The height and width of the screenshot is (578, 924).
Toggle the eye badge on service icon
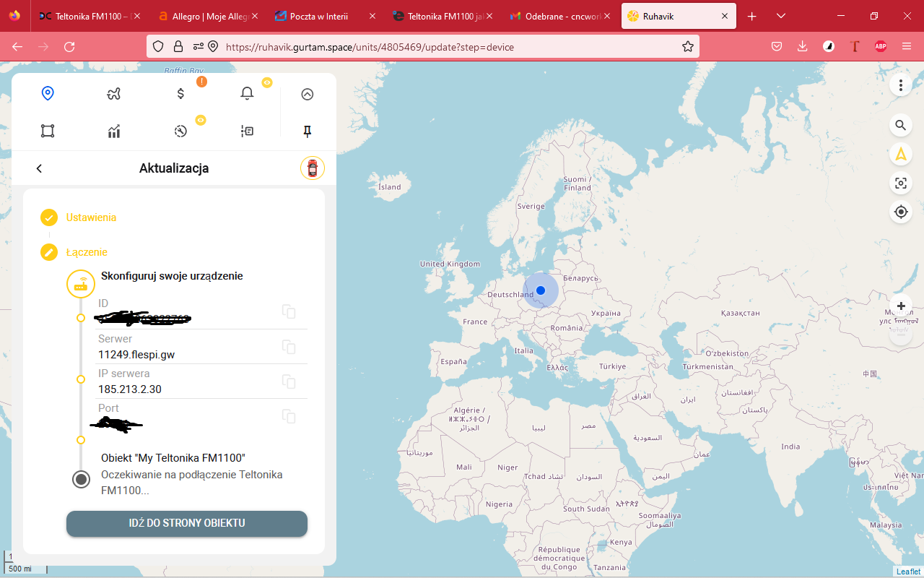[x=201, y=120]
